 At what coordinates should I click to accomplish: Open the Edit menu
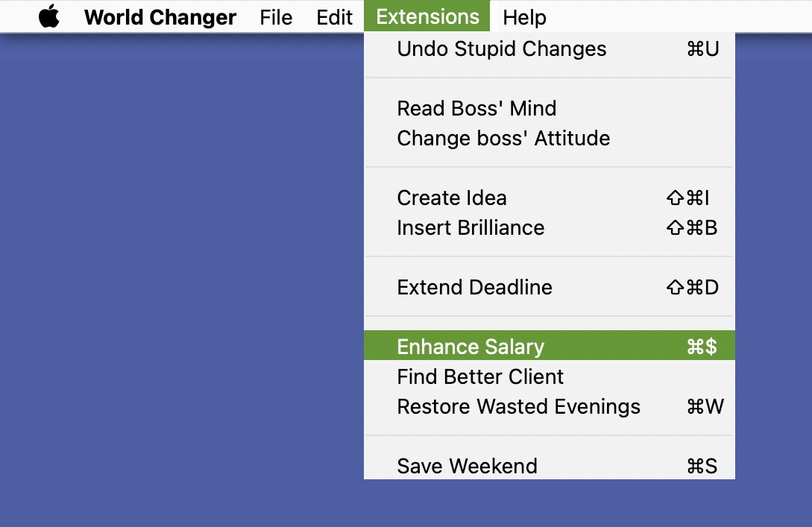coord(334,17)
